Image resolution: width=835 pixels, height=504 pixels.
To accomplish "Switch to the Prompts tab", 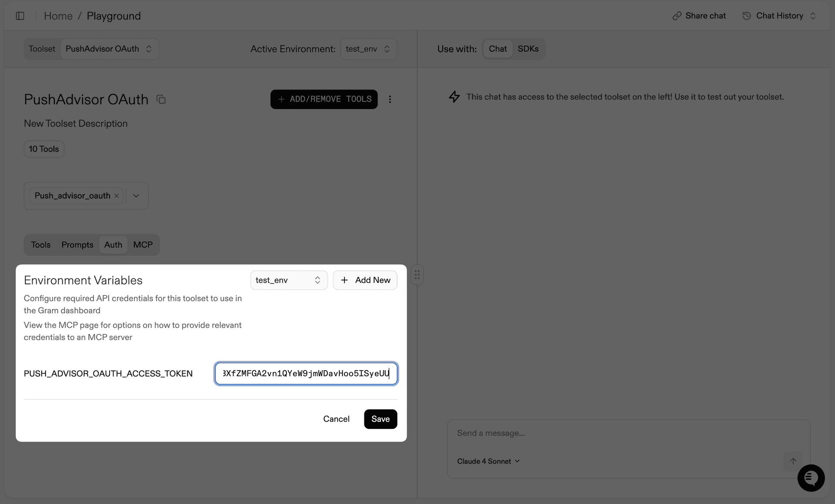I will (77, 245).
